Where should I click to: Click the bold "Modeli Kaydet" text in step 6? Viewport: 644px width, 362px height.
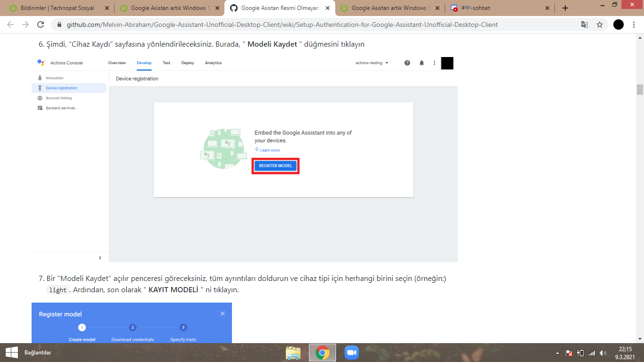coord(272,44)
